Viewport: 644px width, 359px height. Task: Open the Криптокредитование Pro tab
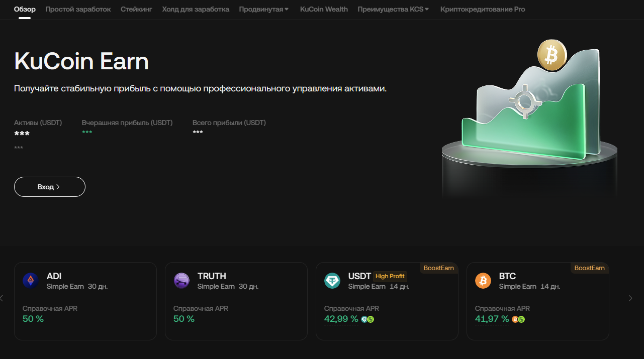[x=483, y=9]
